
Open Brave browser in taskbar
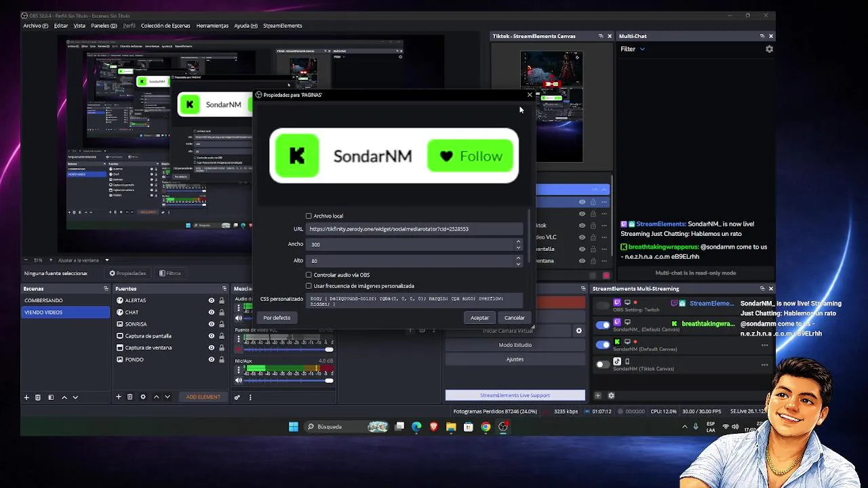[x=434, y=426]
